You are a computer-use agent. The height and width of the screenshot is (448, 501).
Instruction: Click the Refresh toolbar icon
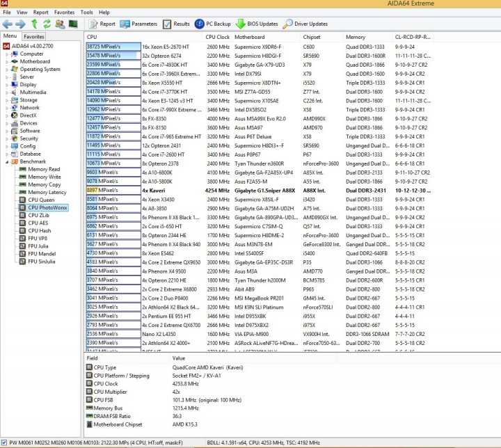(47, 24)
